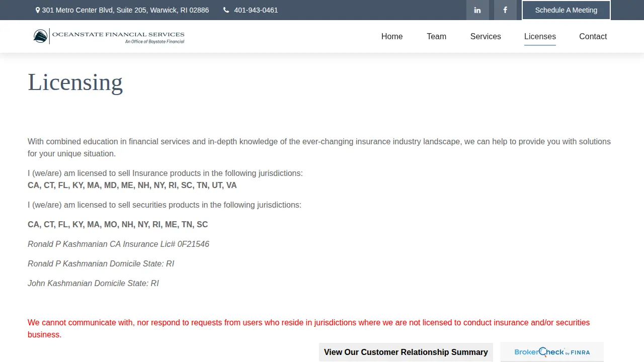Open the Facebook icon link
This screenshot has width=644, height=362.
[505, 10]
